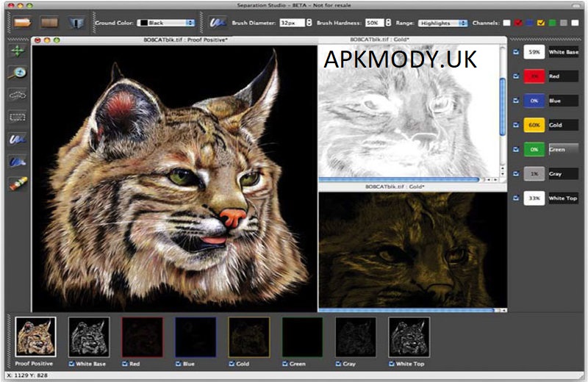The width and height of the screenshot is (588, 382).
Task: Click the Gold 60% color swatch
Action: (x=534, y=125)
